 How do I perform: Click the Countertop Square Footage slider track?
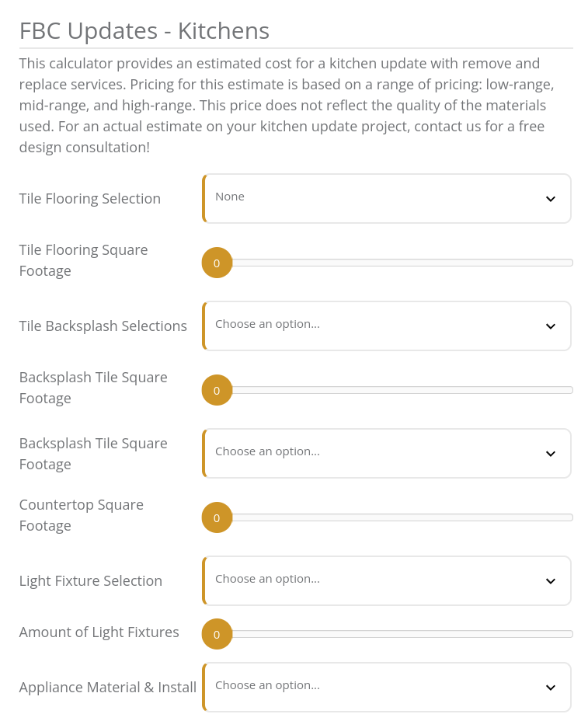[x=388, y=517]
